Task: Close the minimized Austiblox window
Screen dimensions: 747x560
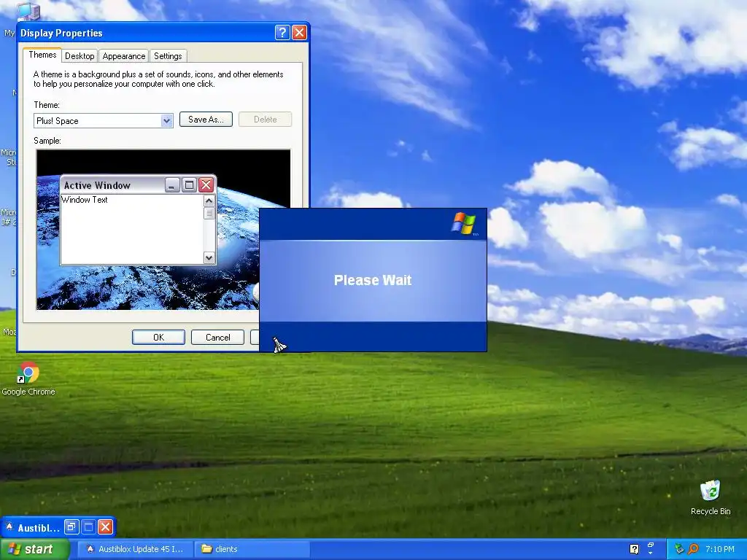Action: (x=105, y=527)
